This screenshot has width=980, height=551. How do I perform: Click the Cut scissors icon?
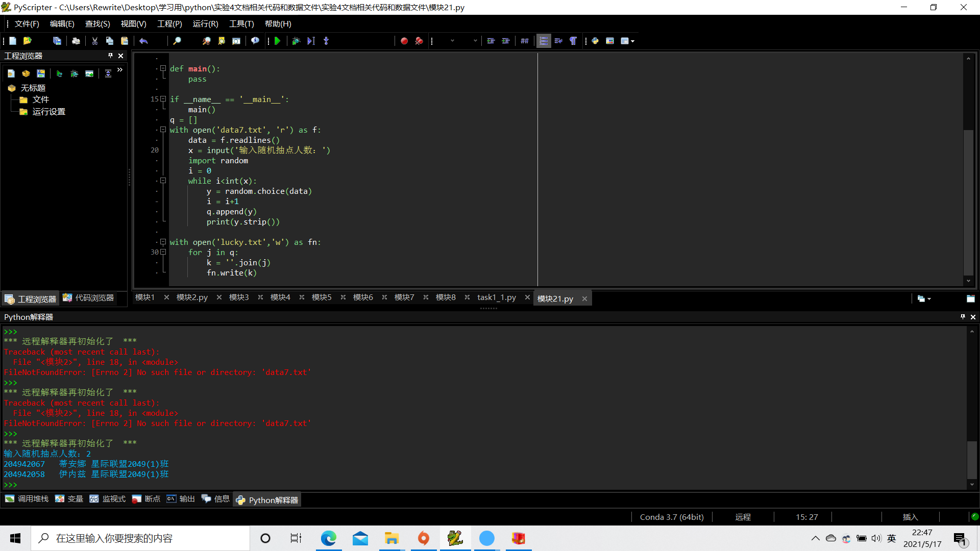pos(94,41)
